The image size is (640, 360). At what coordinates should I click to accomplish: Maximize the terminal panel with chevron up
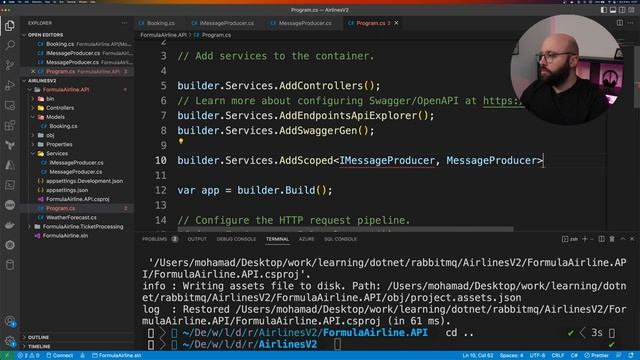pos(622,239)
